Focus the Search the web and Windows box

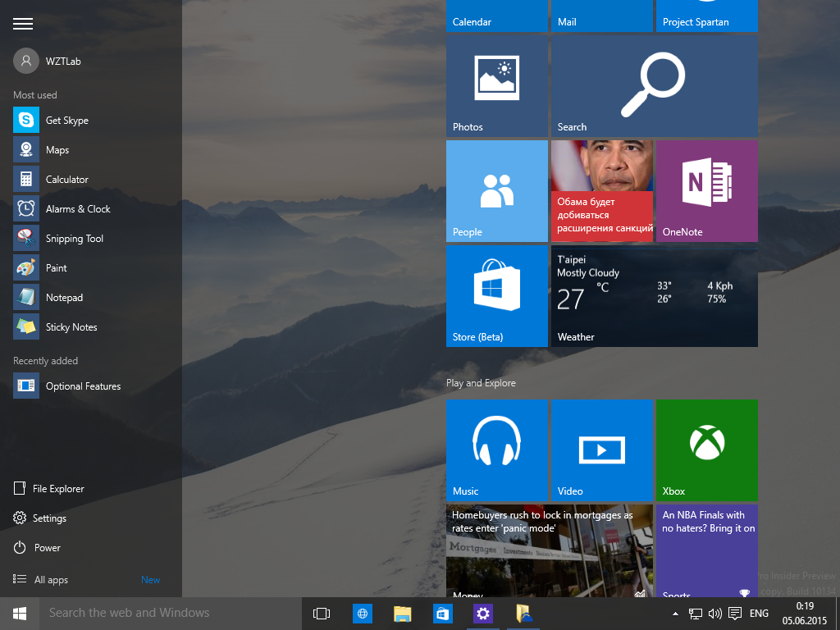(x=171, y=614)
